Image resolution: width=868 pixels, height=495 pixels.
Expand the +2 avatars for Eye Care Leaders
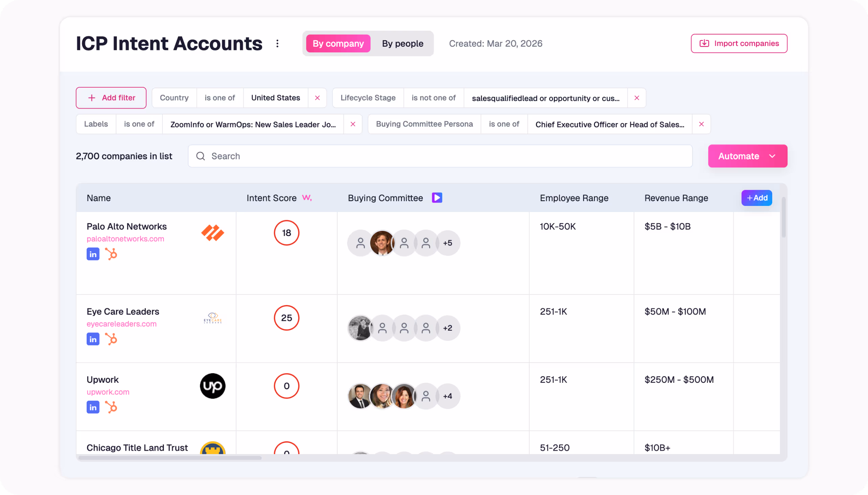(x=447, y=328)
